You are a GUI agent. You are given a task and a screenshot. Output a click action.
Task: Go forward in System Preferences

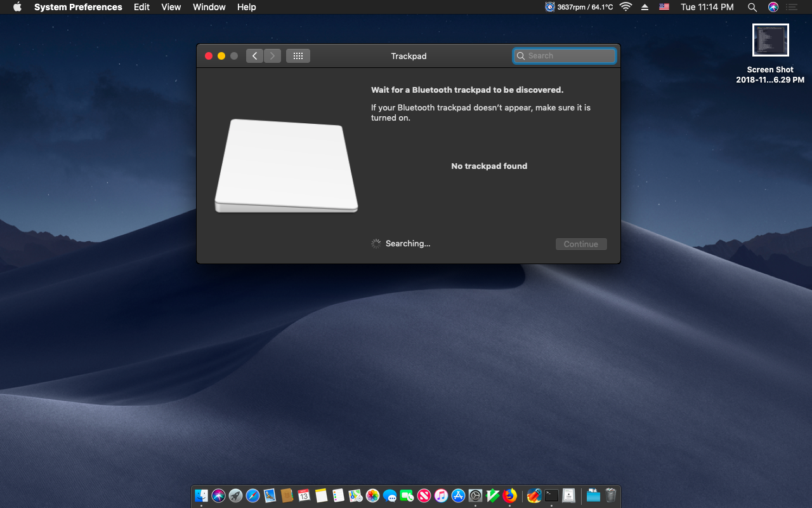[273, 56]
